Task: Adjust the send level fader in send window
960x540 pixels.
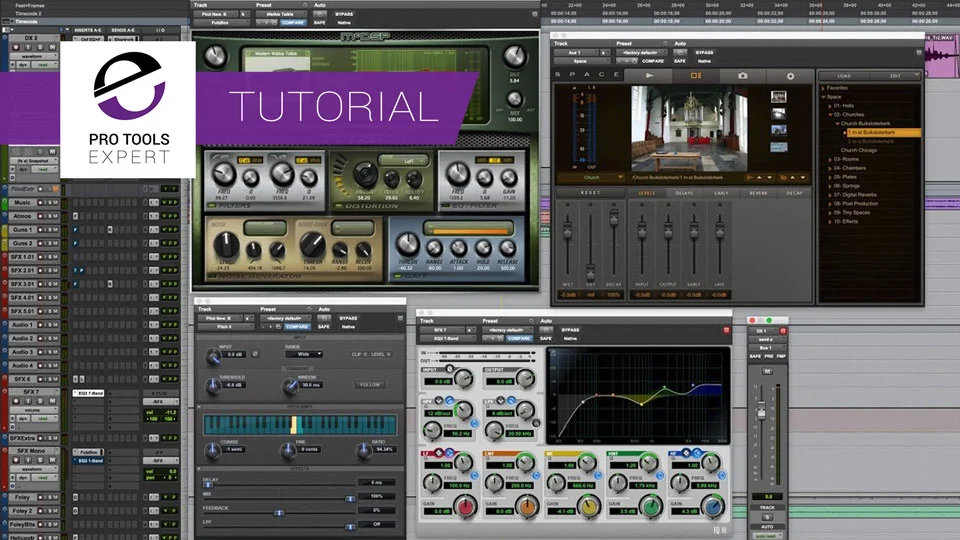Action: [x=761, y=410]
